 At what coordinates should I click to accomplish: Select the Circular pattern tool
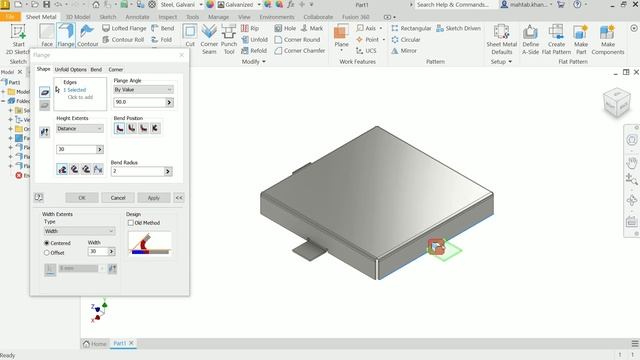[x=406, y=40]
